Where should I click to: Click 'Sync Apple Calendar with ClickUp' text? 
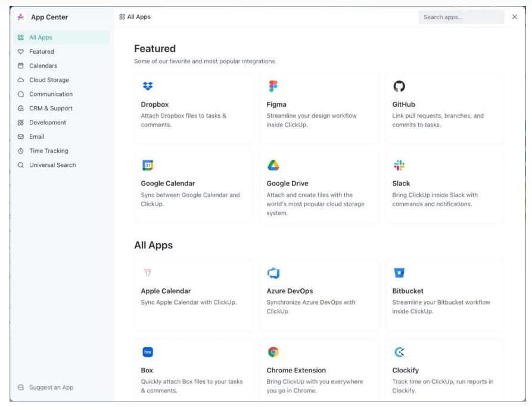[189, 303]
